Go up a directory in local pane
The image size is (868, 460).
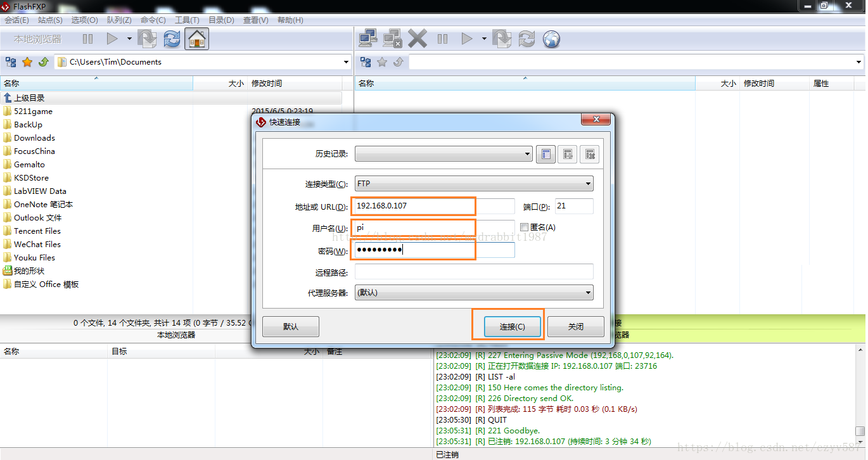(44, 62)
